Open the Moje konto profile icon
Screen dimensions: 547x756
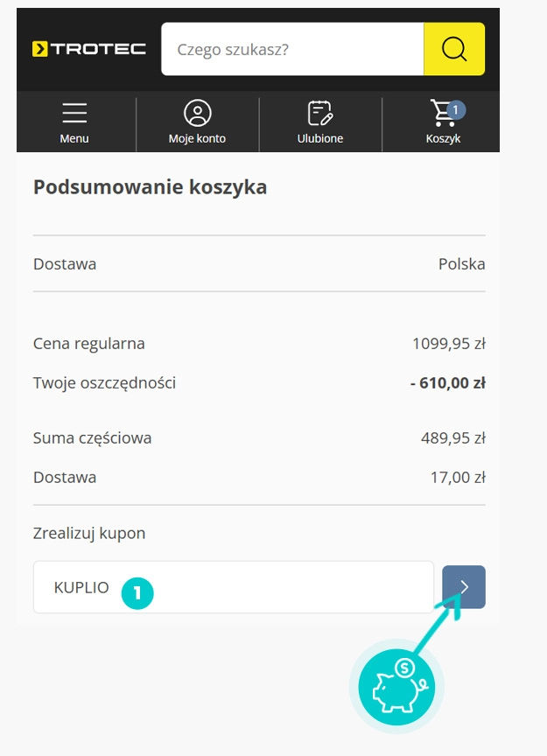tap(198, 114)
